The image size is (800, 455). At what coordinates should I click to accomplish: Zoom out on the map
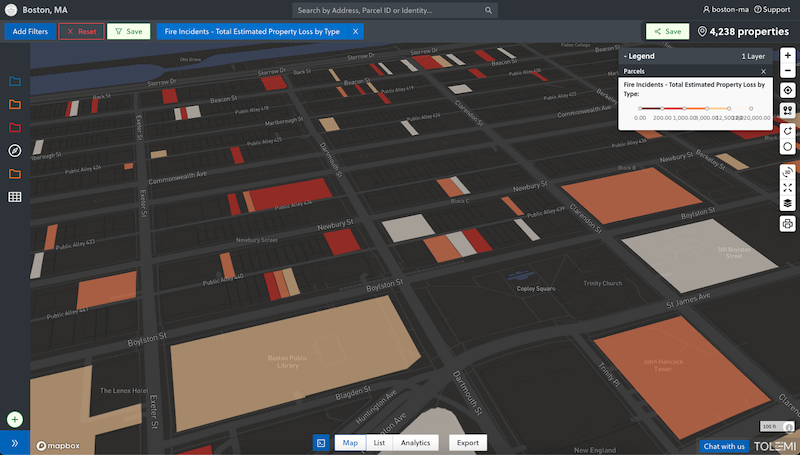(x=788, y=72)
